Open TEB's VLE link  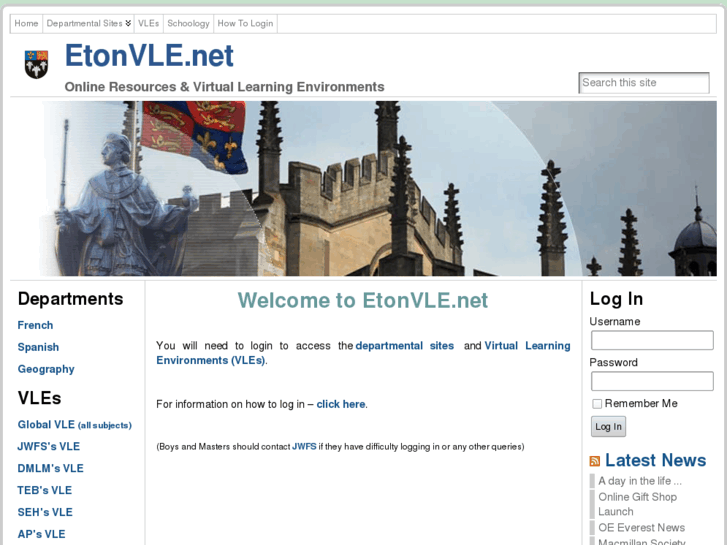click(x=45, y=490)
